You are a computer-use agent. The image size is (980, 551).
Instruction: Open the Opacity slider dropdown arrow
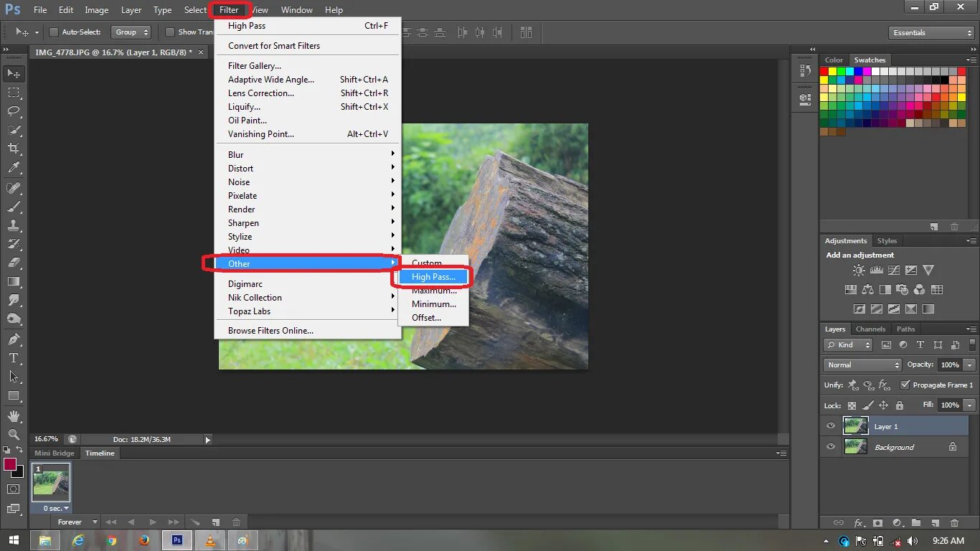970,365
